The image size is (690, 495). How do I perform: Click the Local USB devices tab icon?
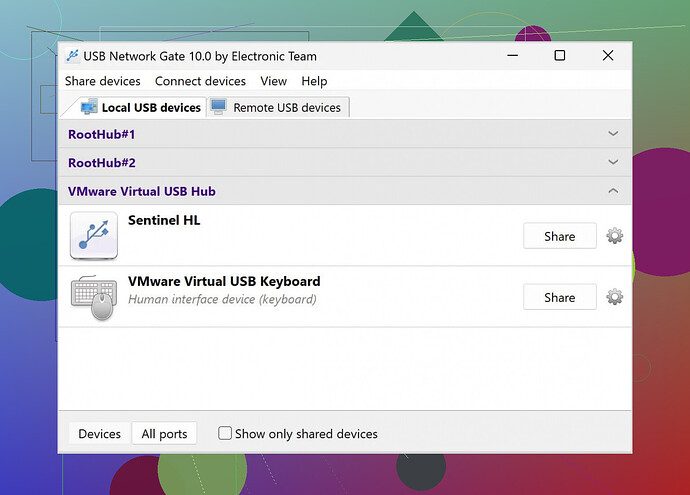pyautogui.click(x=89, y=107)
